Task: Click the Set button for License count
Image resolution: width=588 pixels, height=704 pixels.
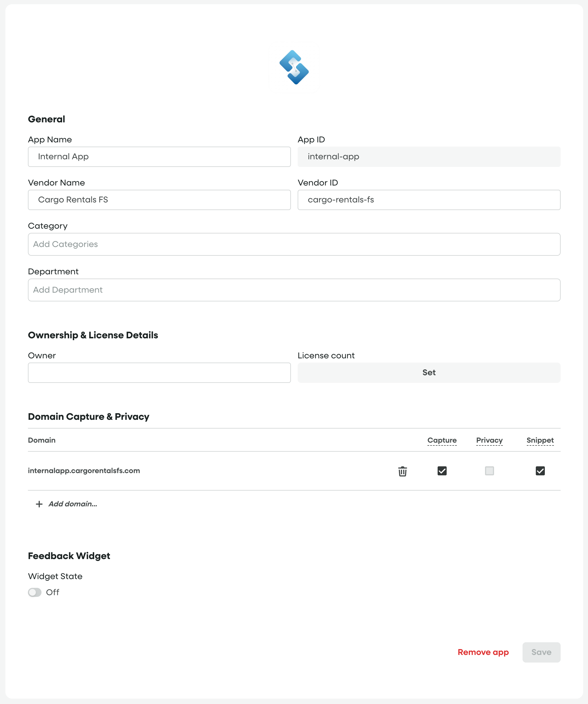Action: click(x=429, y=372)
